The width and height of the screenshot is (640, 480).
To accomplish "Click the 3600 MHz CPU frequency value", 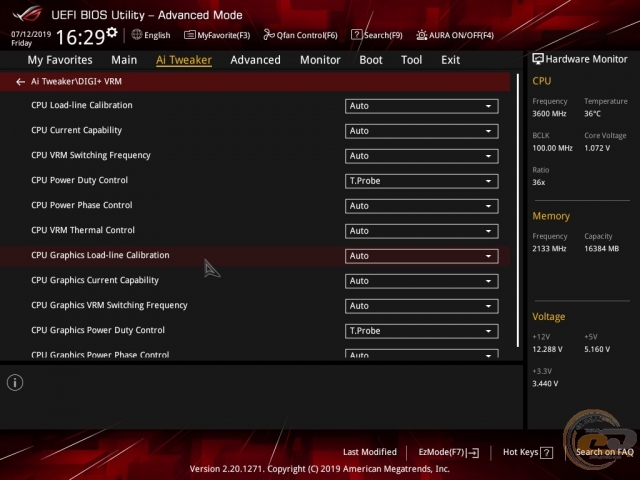I will pos(549,113).
